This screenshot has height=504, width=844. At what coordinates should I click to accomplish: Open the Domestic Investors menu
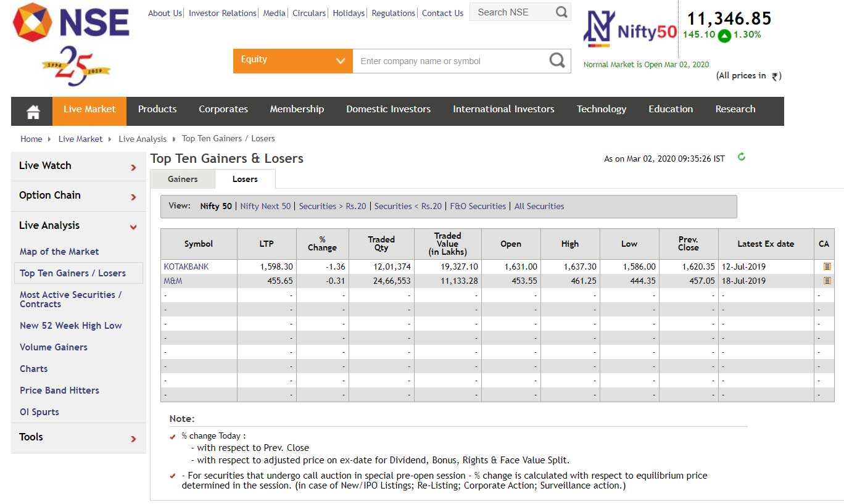(389, 109)
